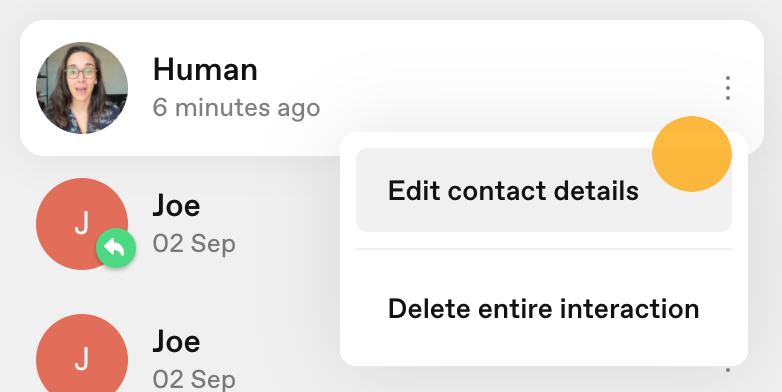Choose Delete entire interaction
Screen dimensions: 782x392
click(x=544, y=309)
